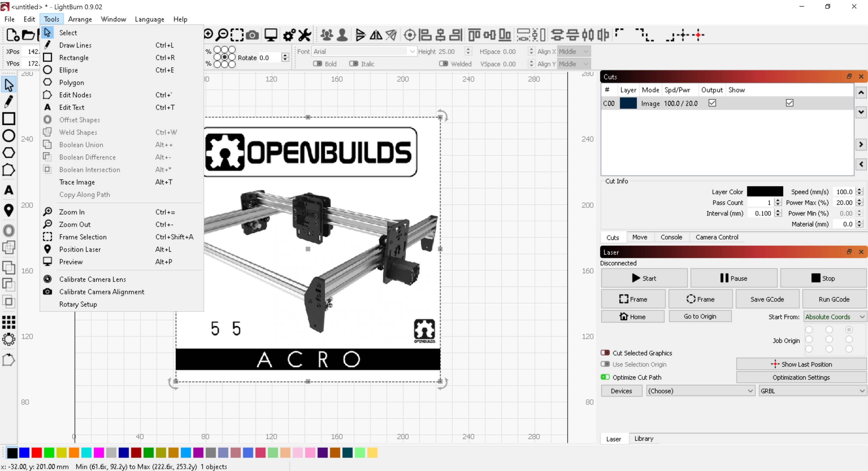Switch to the Library tab
The height and width of the screenshot is (471, 868).
pyautogui.click(x=643, y=438)
